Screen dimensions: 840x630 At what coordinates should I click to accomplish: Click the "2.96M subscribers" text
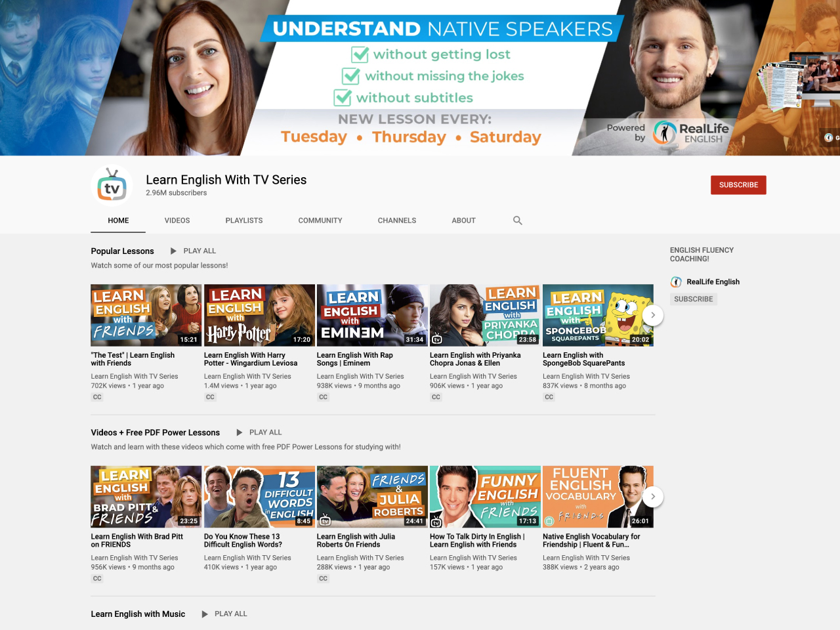click(x=177, y=193)
